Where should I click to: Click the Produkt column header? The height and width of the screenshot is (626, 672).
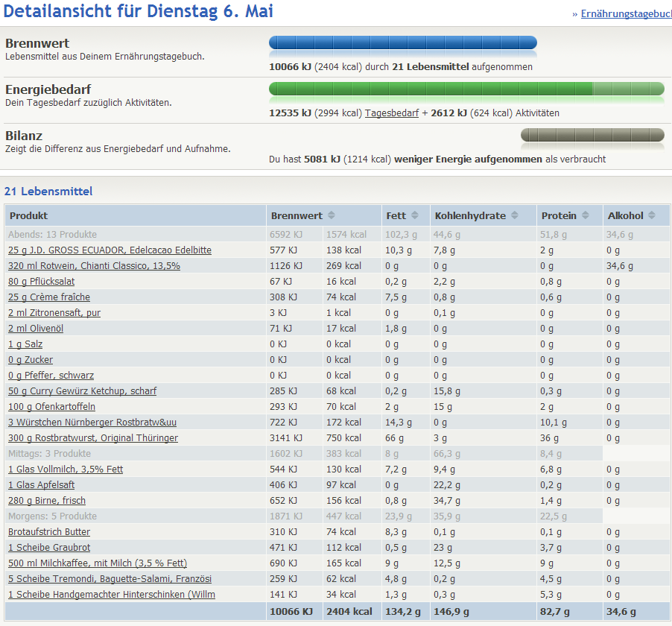coord(29,216)
